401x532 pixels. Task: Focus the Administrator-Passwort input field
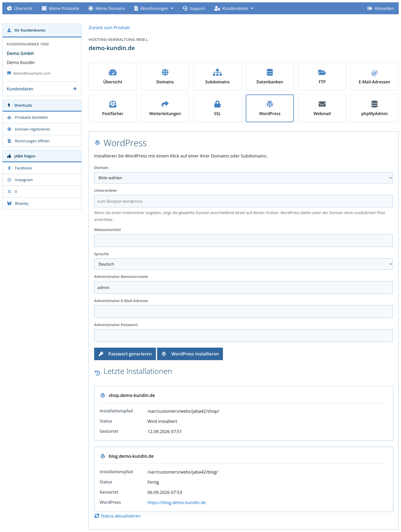(x=243, y=336)
